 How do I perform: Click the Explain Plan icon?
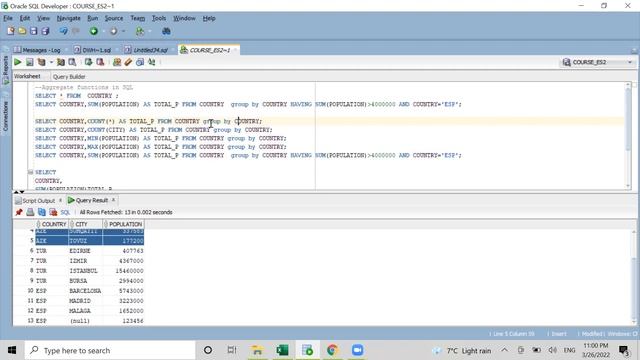click(x=41, y=62)
